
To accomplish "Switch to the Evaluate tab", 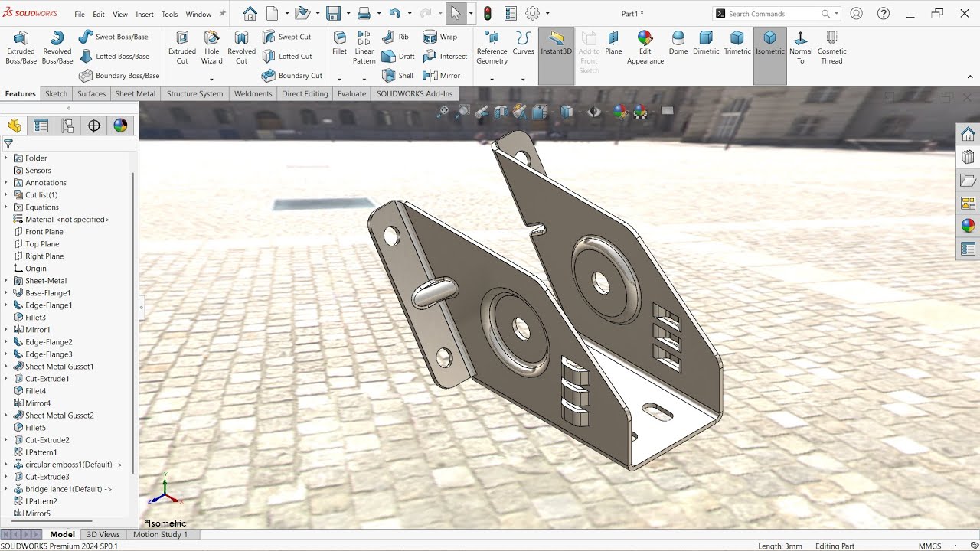I will (352, 93).
